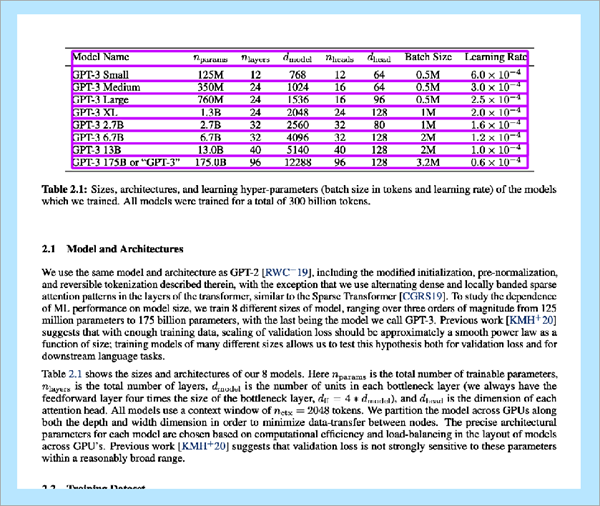Click the '13.0B' parameter count
The height and width of the screenshot is (506, 600).
(x=210, y=150)
